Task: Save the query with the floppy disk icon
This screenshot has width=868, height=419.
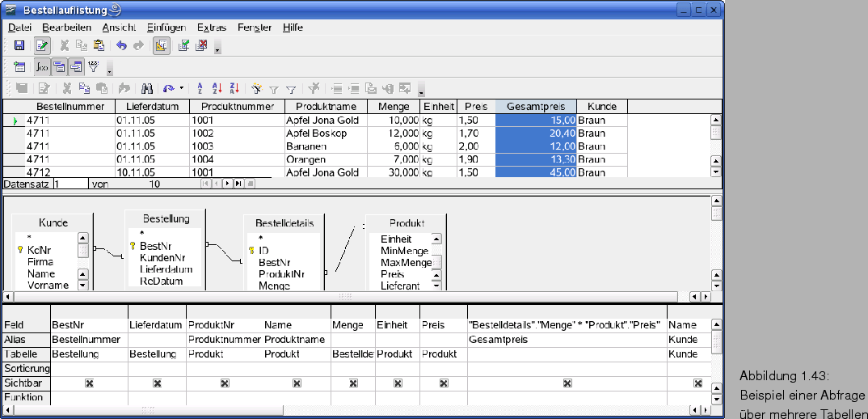Action: click(x=19, y=45)
